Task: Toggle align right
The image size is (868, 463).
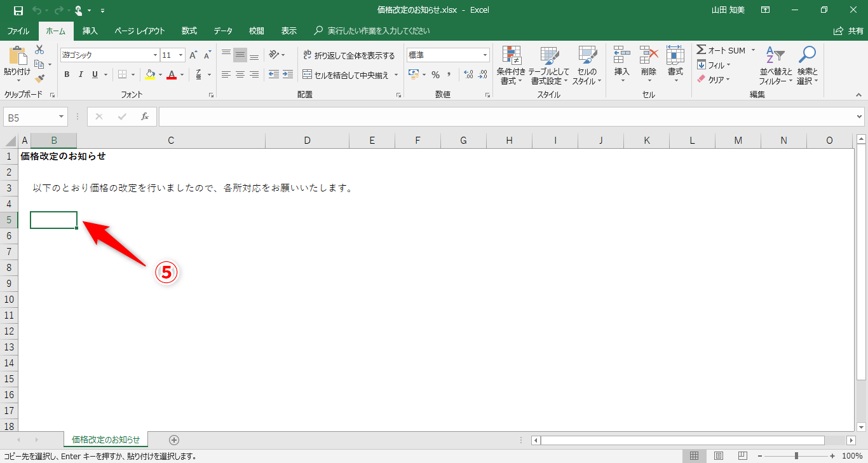Action: [254, 74]
